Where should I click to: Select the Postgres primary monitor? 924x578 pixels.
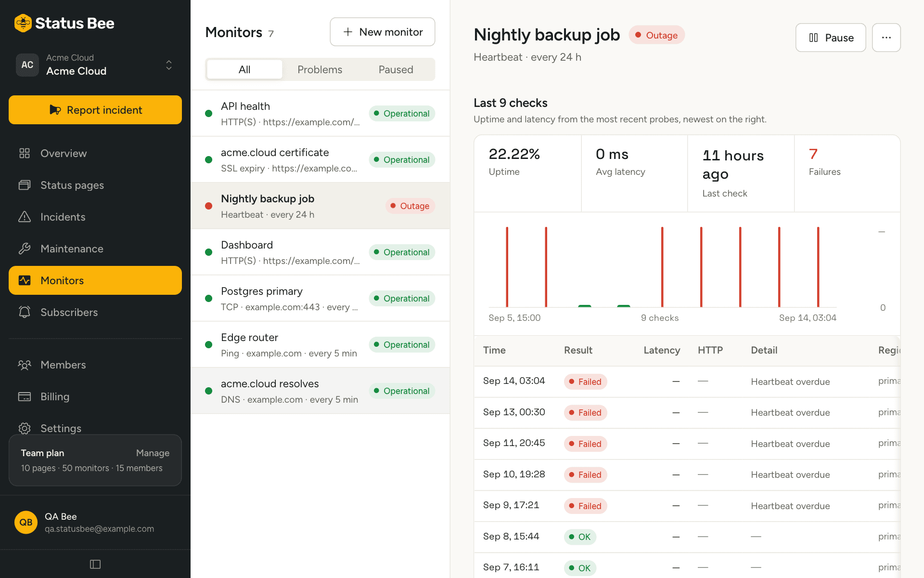(320, 299)
